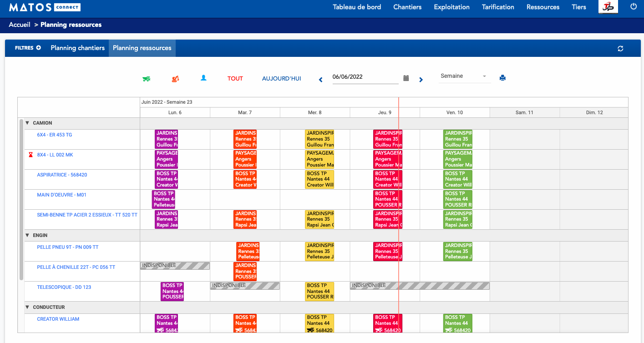The image size is (644, 343).
Task: Collapse the ENGIN group
Action: [27, 235]
